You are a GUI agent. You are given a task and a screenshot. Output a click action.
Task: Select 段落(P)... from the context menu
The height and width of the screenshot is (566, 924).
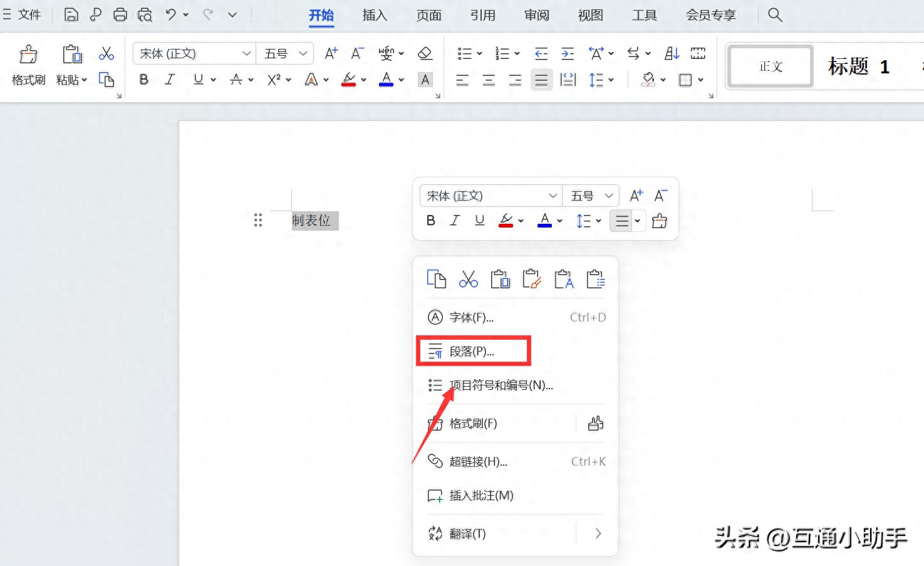coord(472,352)
